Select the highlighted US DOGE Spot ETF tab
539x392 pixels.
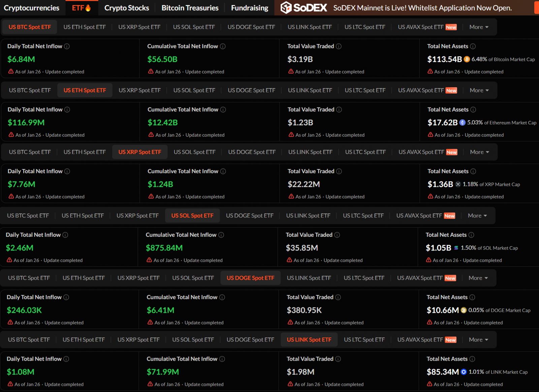[250, 278]
